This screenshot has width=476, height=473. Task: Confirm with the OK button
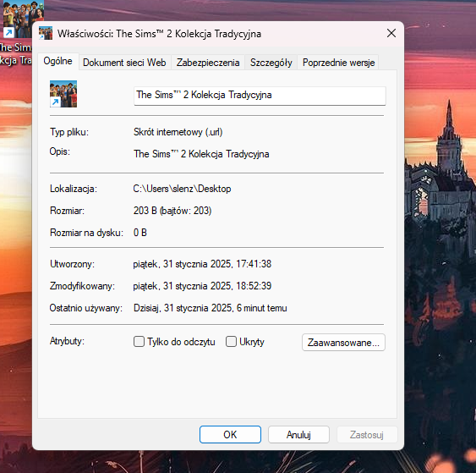[230, 434]
